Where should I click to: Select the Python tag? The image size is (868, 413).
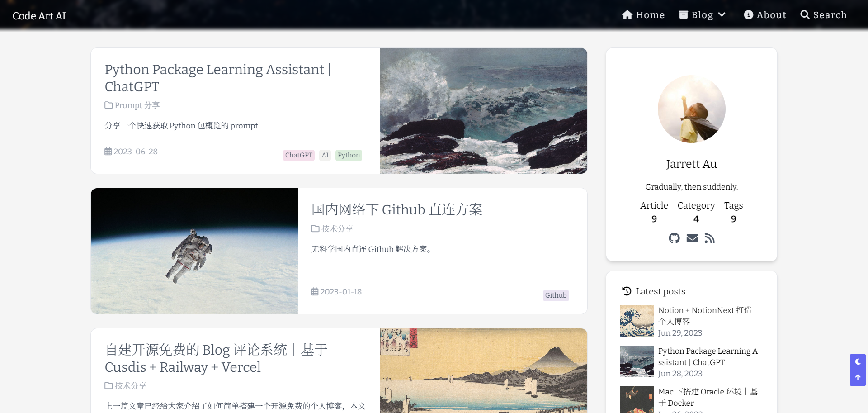coord(349,155)
